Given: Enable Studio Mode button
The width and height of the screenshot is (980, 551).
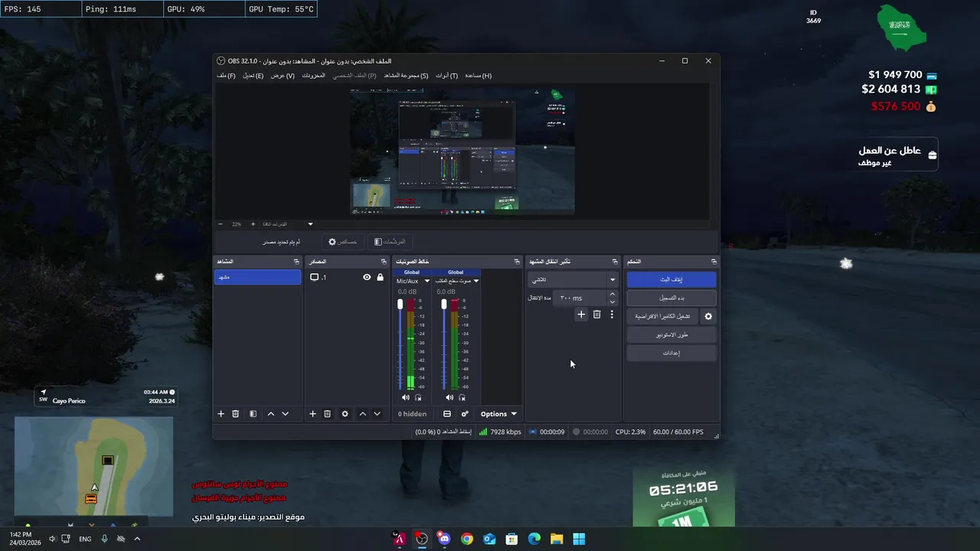Looking at the screenshot, I should [x=671, y=334].
